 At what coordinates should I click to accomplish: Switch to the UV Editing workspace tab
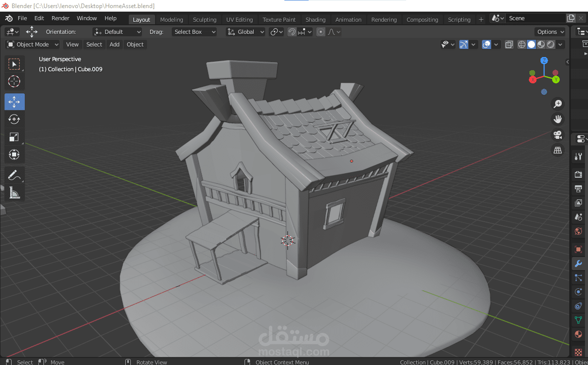[x=239, y=20]
